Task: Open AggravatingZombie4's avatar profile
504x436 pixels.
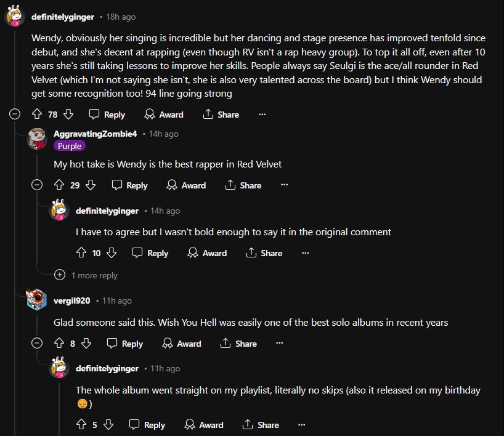Action: click(x=38, y=138)
